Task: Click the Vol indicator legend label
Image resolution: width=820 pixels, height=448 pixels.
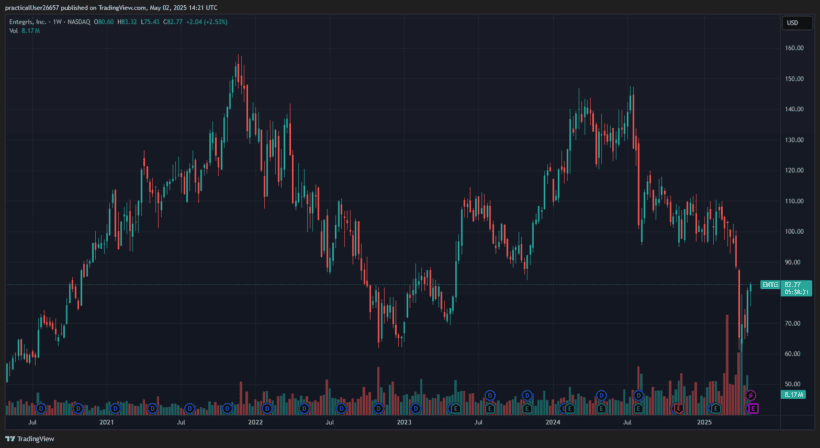Action: click(x=14, y=31)
